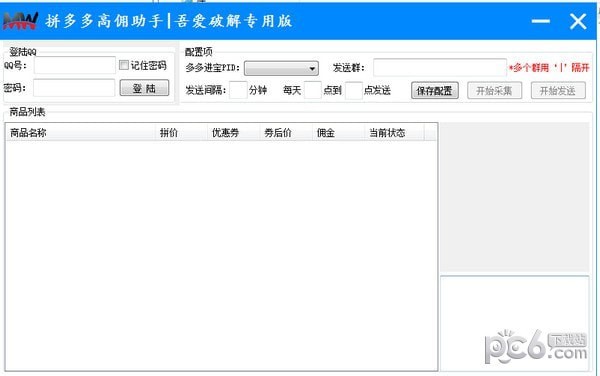The height and width of the screenshot is (376, 600).
Task: Click the 当前状态 column header
Action: [x=394, y=133]
